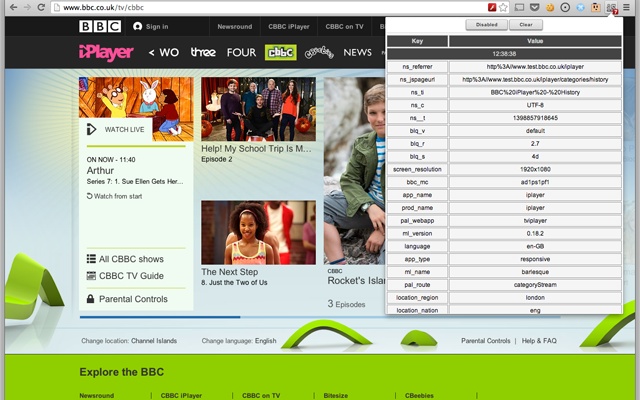Open CBBC iPlayer in the top navigation
The width and height of the screenshot is (640, 400).
click(x=289, y=27)
